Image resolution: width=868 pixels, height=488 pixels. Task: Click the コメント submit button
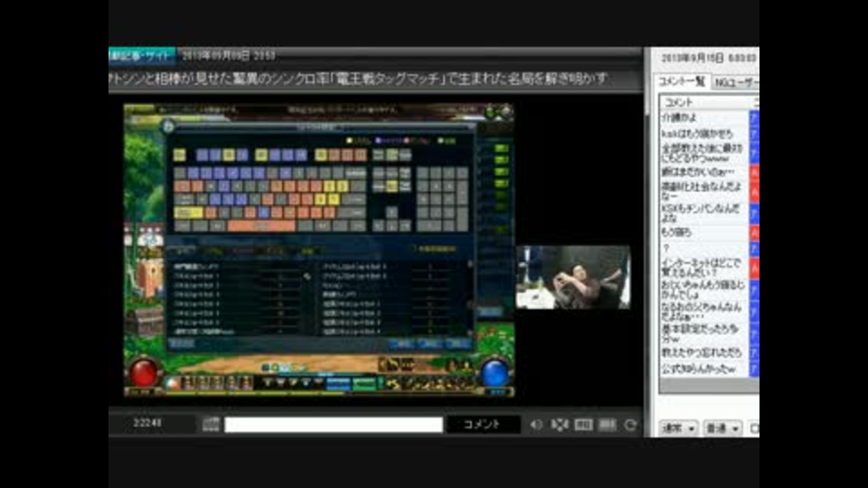[x=483, y=425]
